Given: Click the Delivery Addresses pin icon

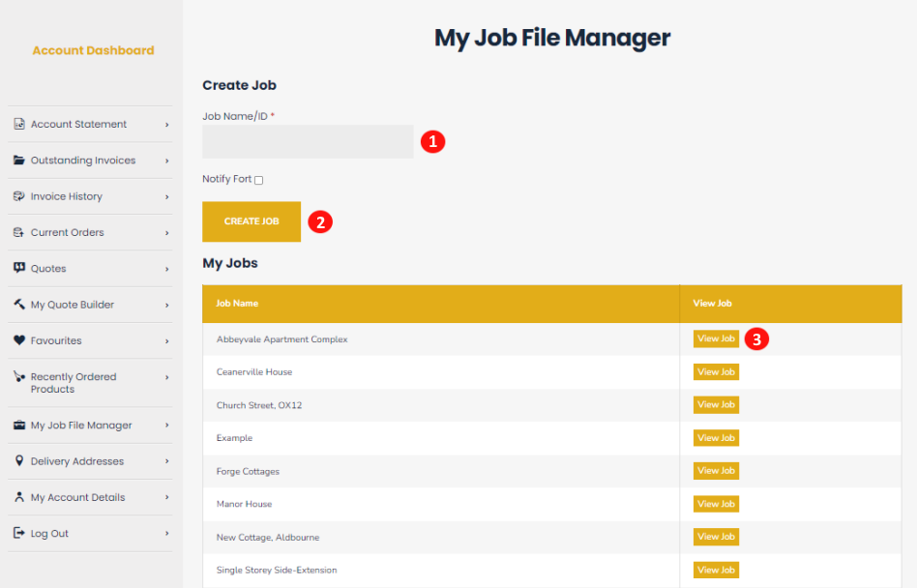Looking at the screenshot, I should [x=19, y=461].
